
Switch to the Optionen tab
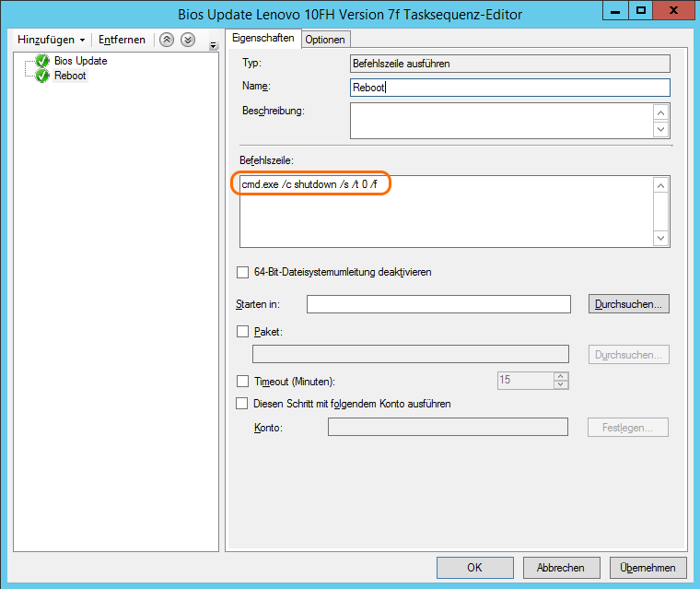click(325, 39)
